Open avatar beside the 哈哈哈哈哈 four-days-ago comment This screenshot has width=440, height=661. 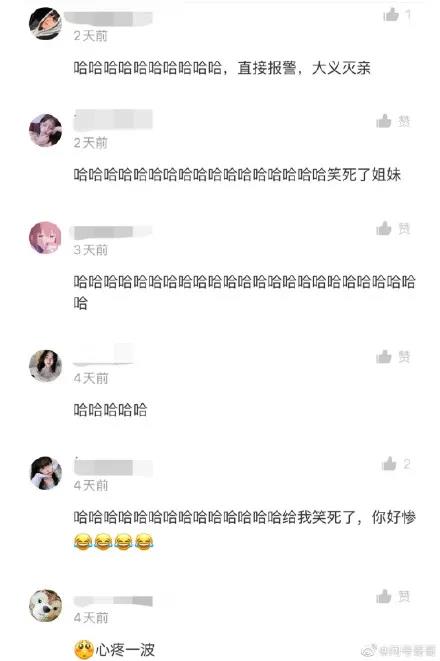tap(46, 365)
